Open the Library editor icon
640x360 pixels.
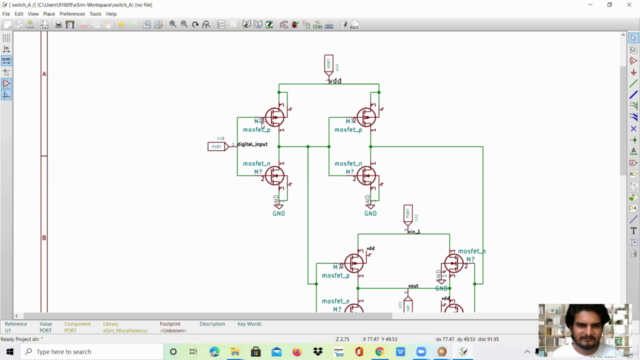point(247,25)
